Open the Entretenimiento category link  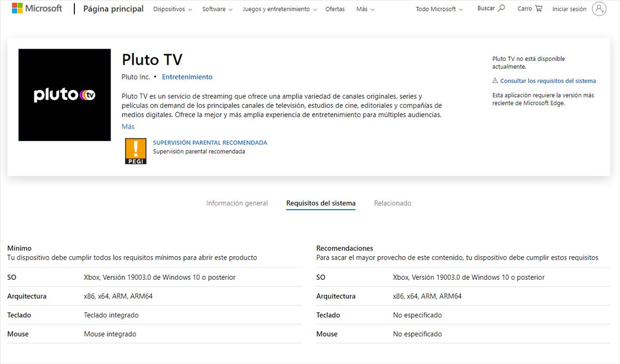(x=187, y=77)
